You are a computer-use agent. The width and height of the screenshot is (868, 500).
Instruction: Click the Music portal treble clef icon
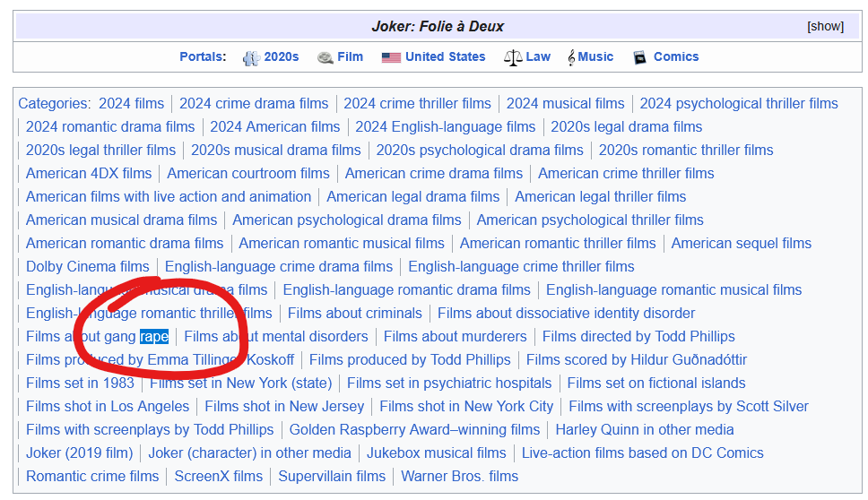[571, 57]
